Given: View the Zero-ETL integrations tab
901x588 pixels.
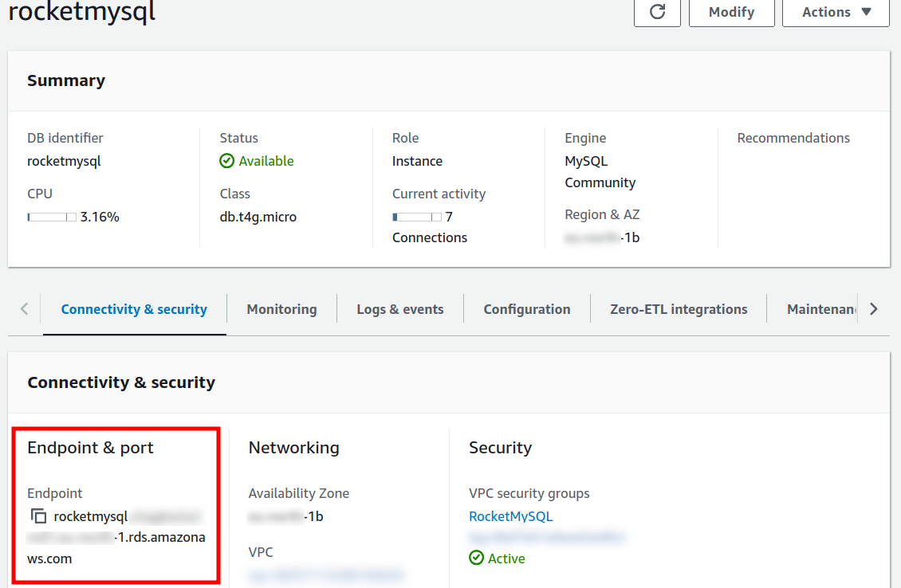Looking at the screenshot, I should click(679, 309).
